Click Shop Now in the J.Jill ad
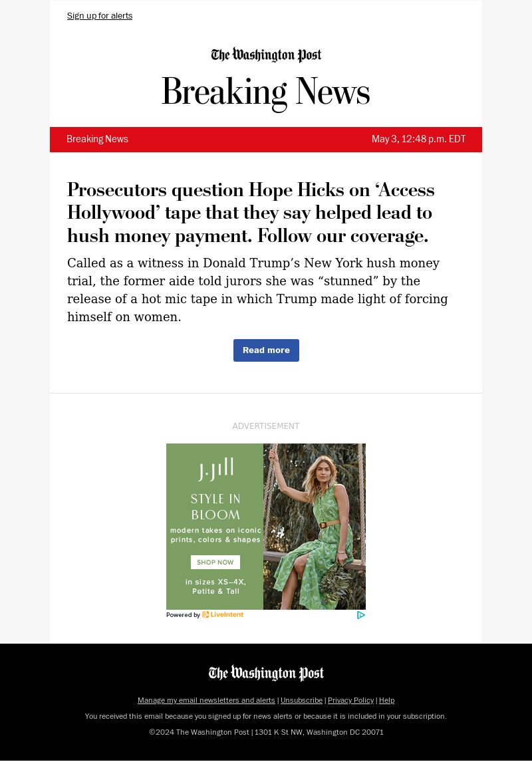The height and width of the screenshot is (762, 532). [x=215, y=563]
